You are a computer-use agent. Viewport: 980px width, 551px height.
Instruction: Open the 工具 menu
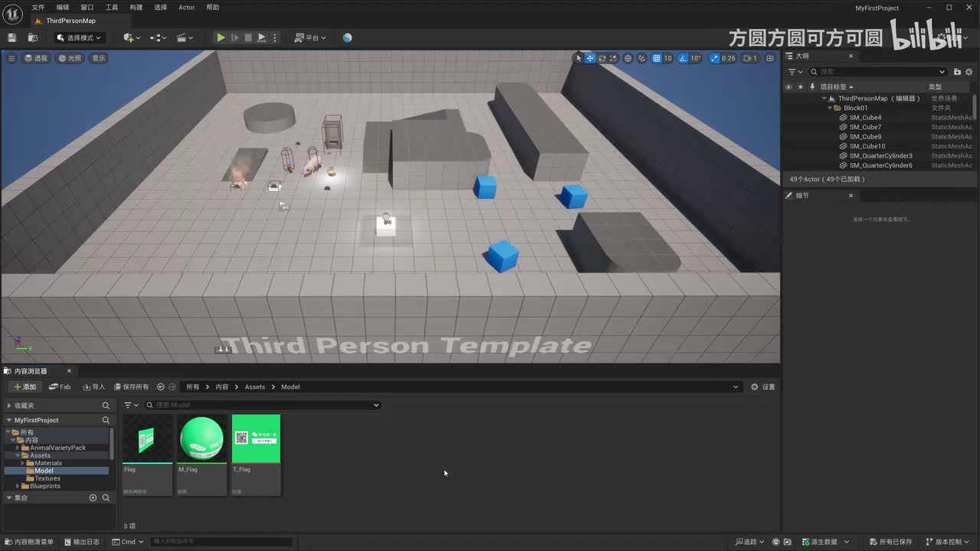(x=112, y=8)
